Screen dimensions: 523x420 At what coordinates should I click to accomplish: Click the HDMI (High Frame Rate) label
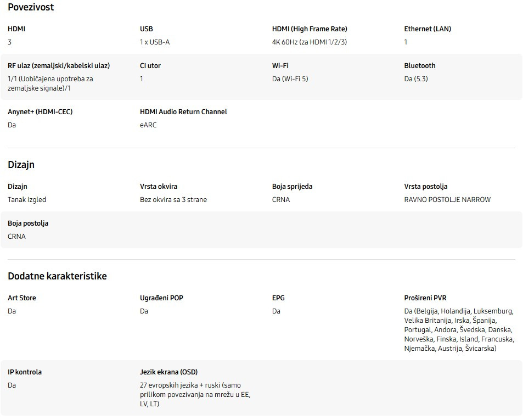point(310,29)
